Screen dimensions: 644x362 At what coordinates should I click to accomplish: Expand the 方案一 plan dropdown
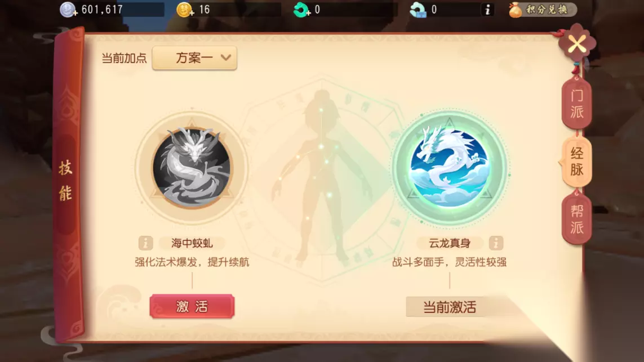195,58
